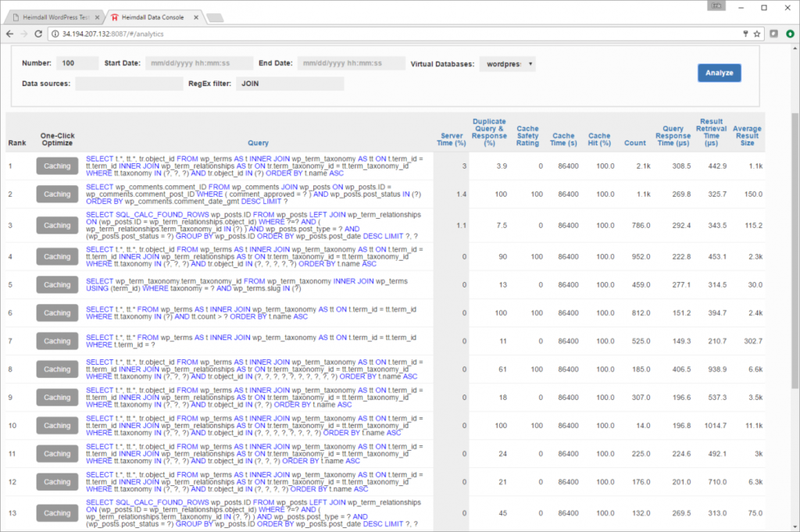Open rank 5 wp_term_taxonomy USING query
Screen dimensions: 800x532
point(247,284)
